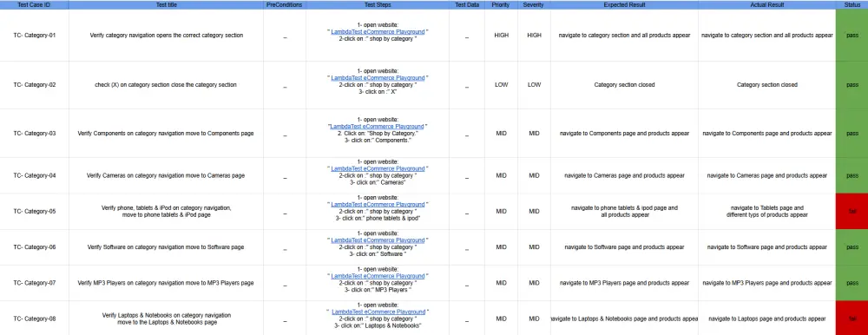Screen dimensions: 868x335
Task: Select title 'check (X) on category section close the category section'
Action: [166, 85]
